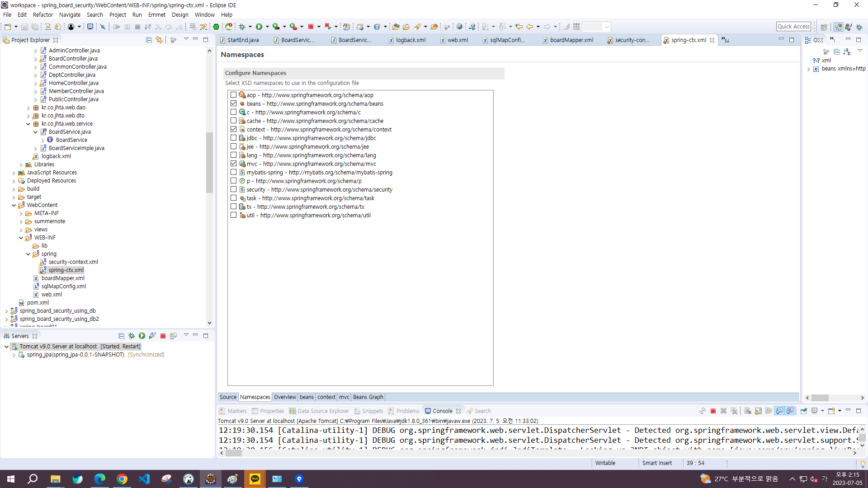Screen dimensions: 868x488
Task: Start the server in Servers view
Action: coord(142,336)
